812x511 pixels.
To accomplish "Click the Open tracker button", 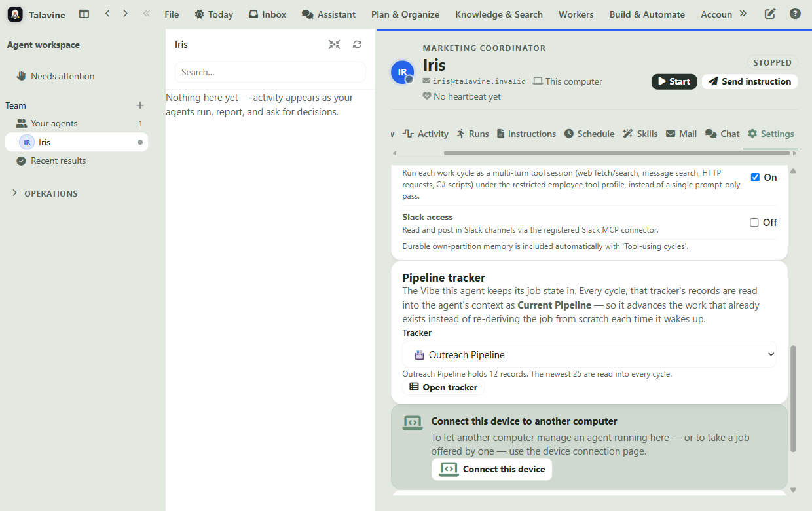I will coord(443,387).
